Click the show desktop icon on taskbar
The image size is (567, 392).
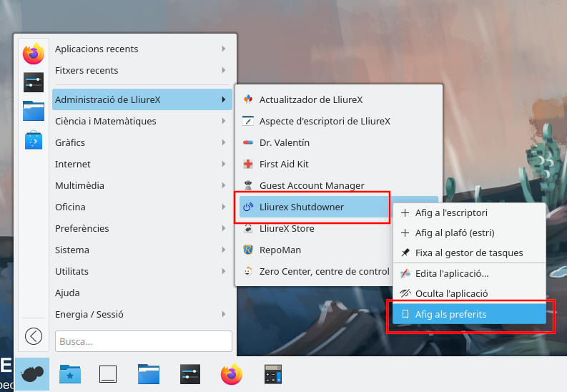(108, 374)
